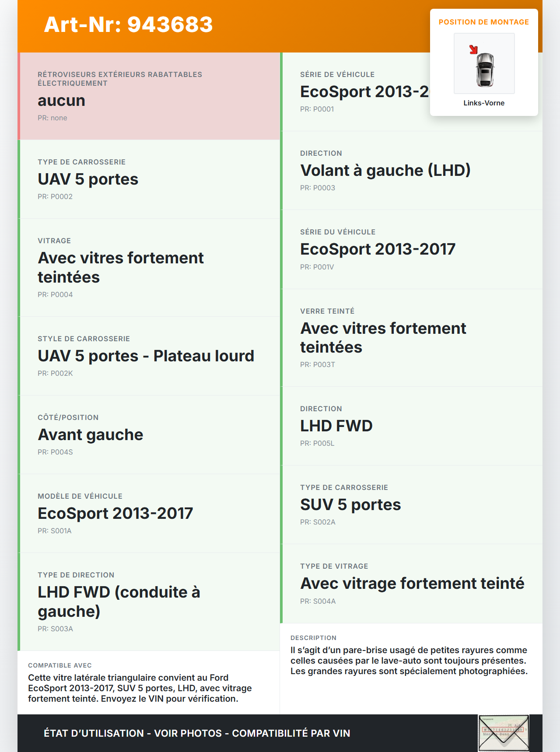
Task: Click the footer 'État d'utilisation' banner text
Action: 197,734
